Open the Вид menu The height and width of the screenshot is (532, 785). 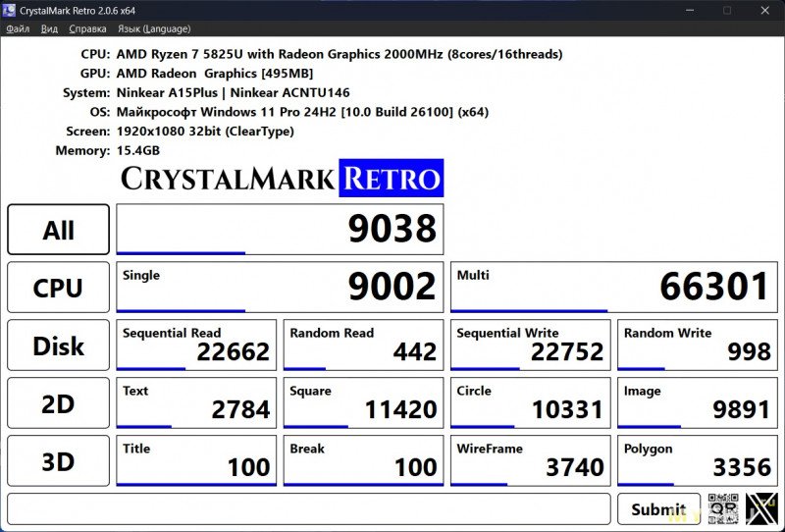click(49, 29)
